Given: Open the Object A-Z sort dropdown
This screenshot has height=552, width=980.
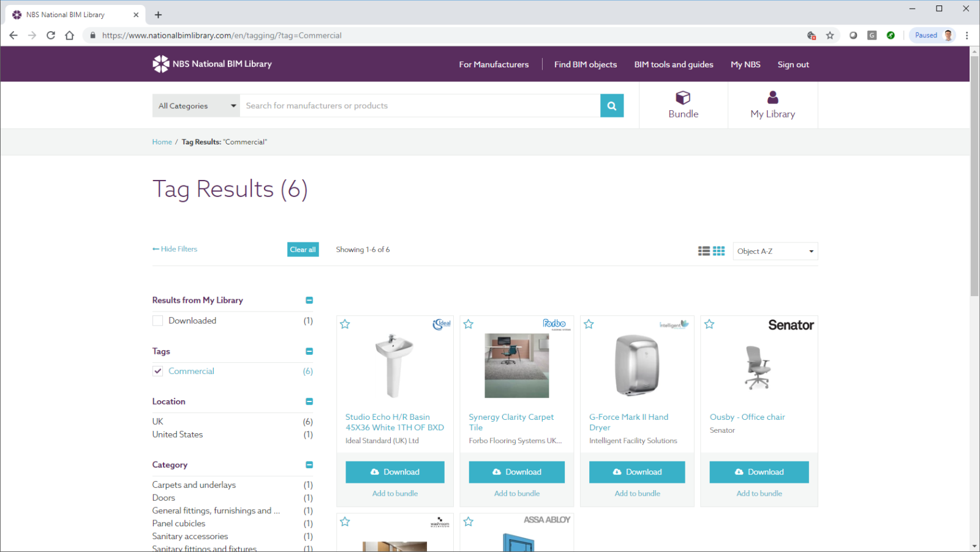Looking at the screenshot, I should (775, 251).
